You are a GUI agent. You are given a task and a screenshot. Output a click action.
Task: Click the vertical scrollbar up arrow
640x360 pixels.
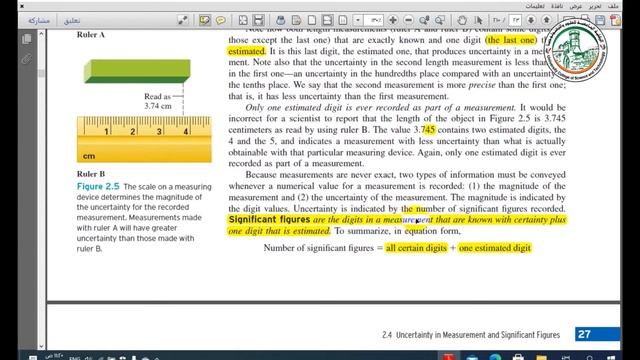pyautogui.click(x=41, y=34)
